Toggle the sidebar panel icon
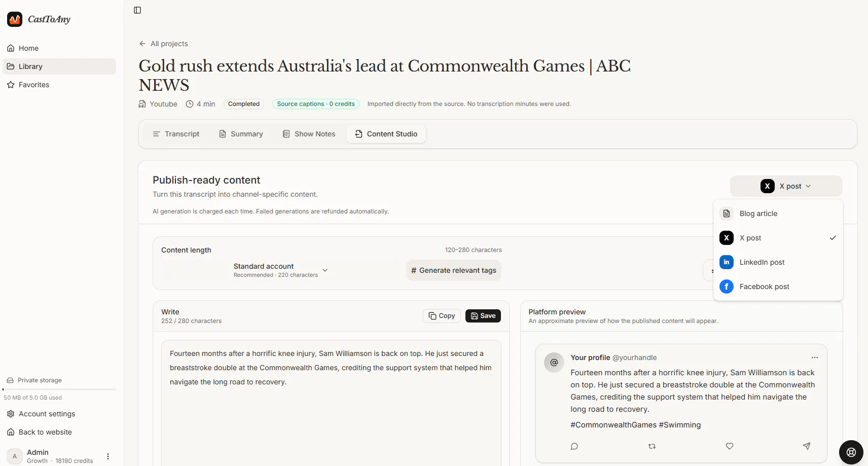868x466 pixels. coord(137,10)
